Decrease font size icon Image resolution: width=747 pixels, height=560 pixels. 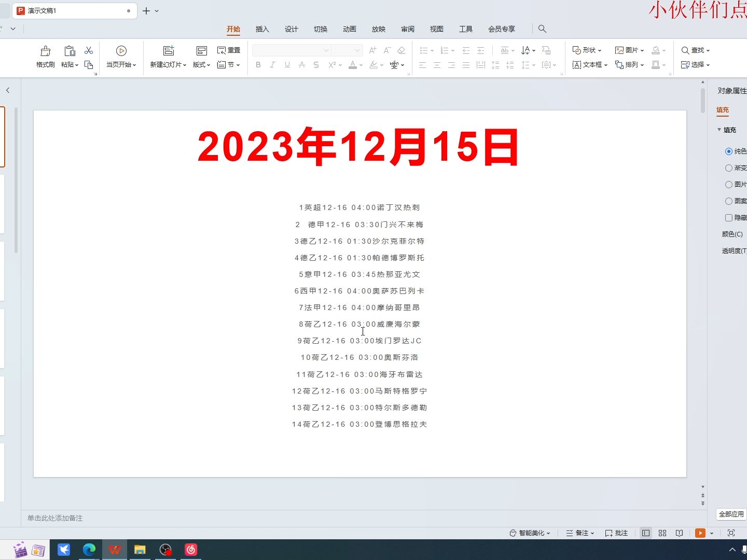coord(387,50)
